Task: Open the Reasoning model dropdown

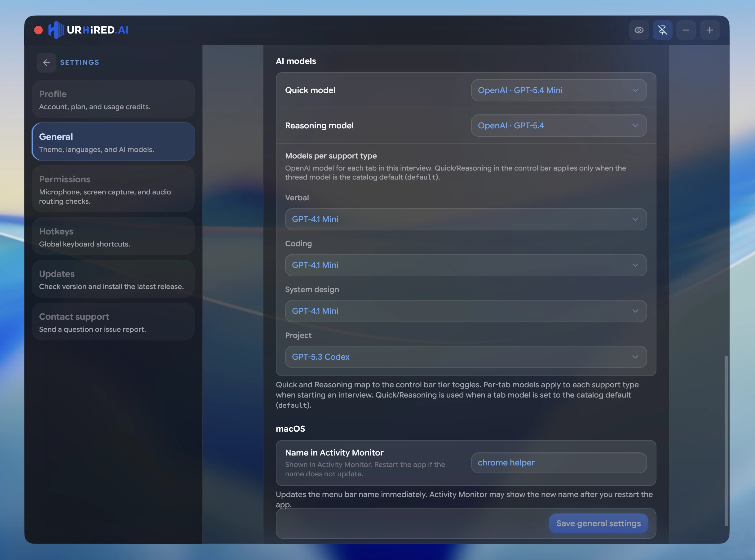Action: click(x=559, y=125)
